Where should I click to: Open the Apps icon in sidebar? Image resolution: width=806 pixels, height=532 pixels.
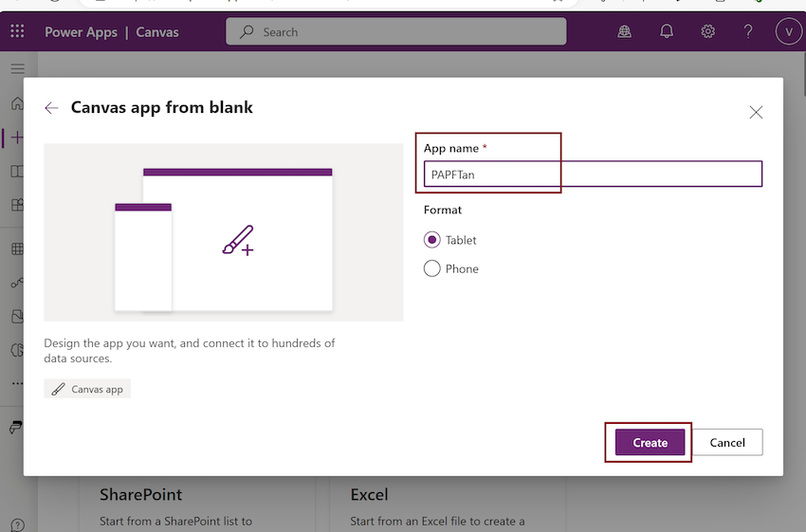17,205
